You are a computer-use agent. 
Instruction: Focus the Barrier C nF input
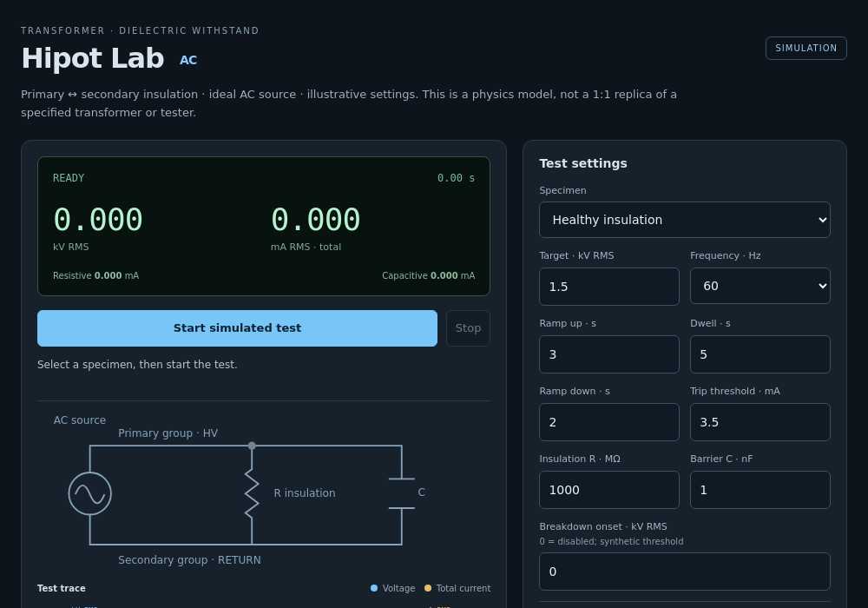[760, 490]
